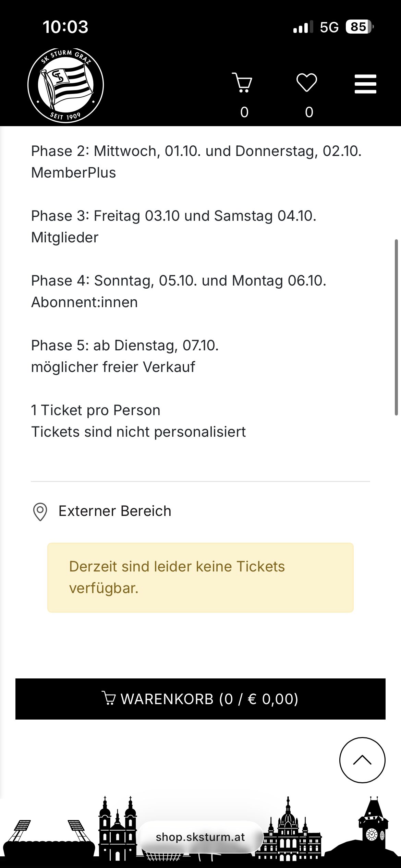Open the wishlist heart icon
Screen dimensions: 401x868
tap(306, 83)
